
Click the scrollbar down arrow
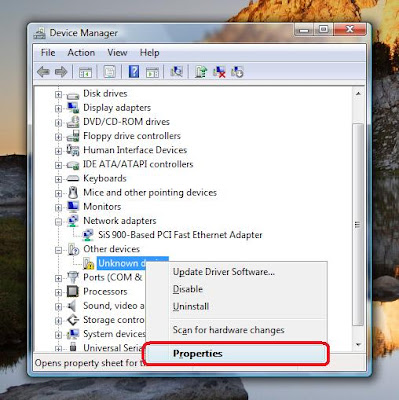(x=358, y=345)
